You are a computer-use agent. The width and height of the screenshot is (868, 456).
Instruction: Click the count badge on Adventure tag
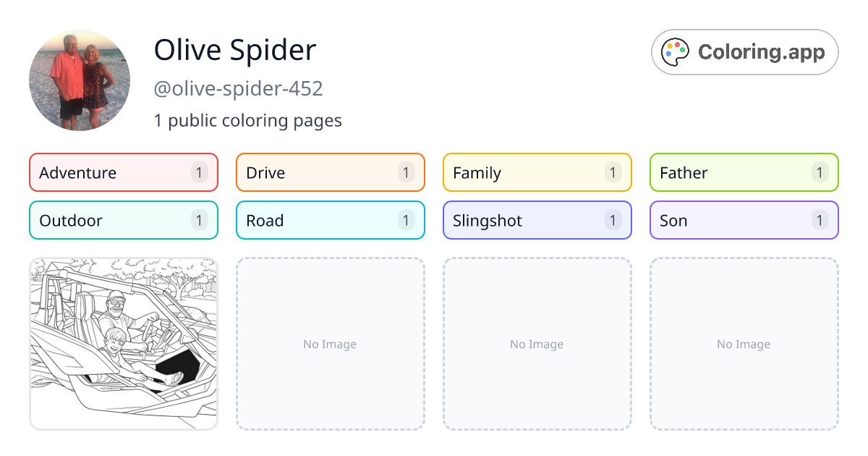pos(199,172)
